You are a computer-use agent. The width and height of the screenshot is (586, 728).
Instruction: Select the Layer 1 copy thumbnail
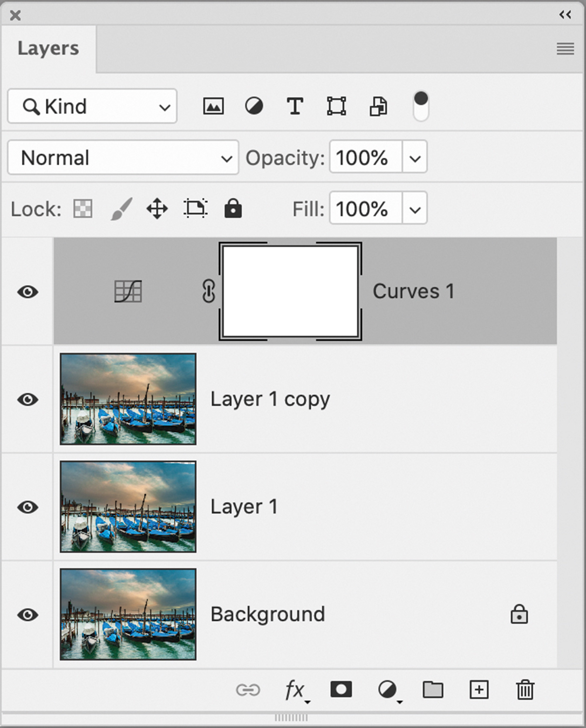click(128, 399)
